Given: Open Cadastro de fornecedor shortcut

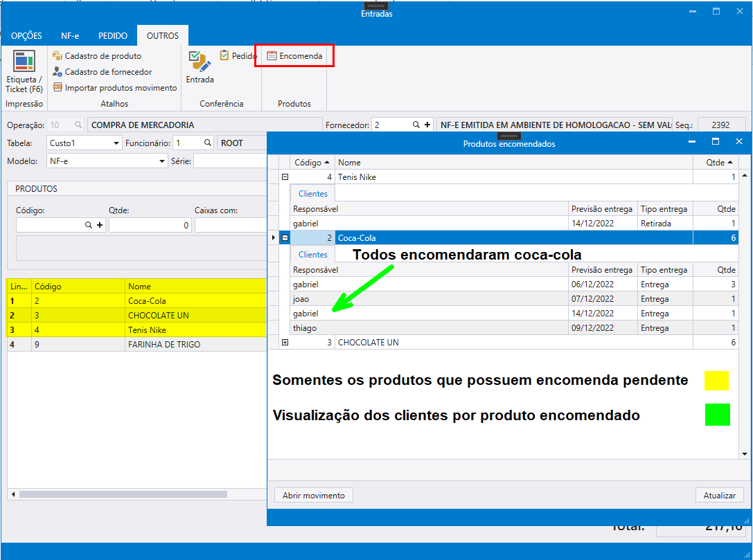Looking at the screenshot, I should point(103,72).
